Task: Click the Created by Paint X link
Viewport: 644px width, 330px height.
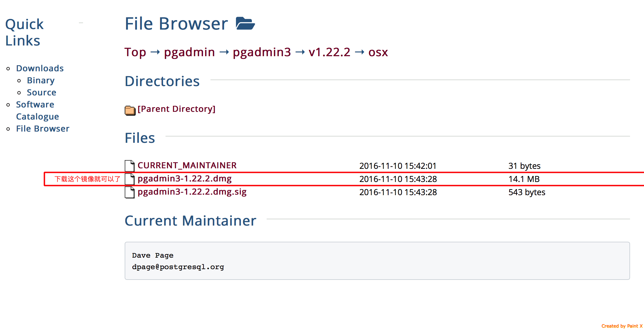Action: tap(622, 326)
